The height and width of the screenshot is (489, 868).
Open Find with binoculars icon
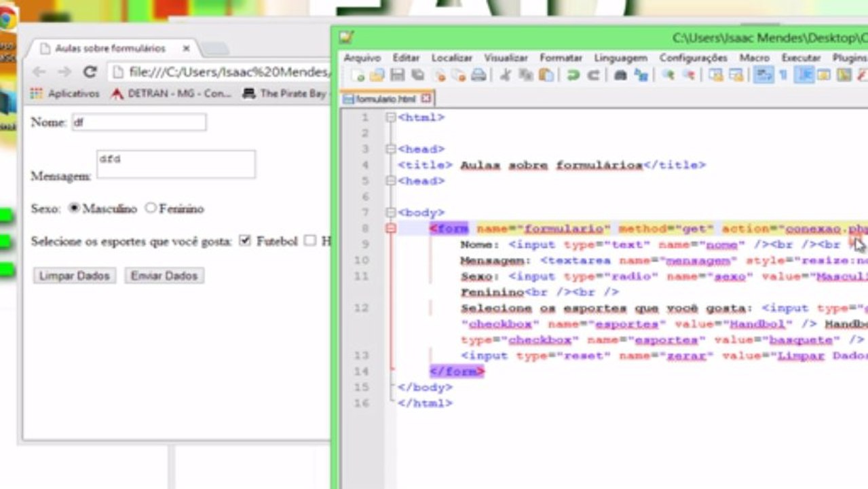click(x=621, y=75)
